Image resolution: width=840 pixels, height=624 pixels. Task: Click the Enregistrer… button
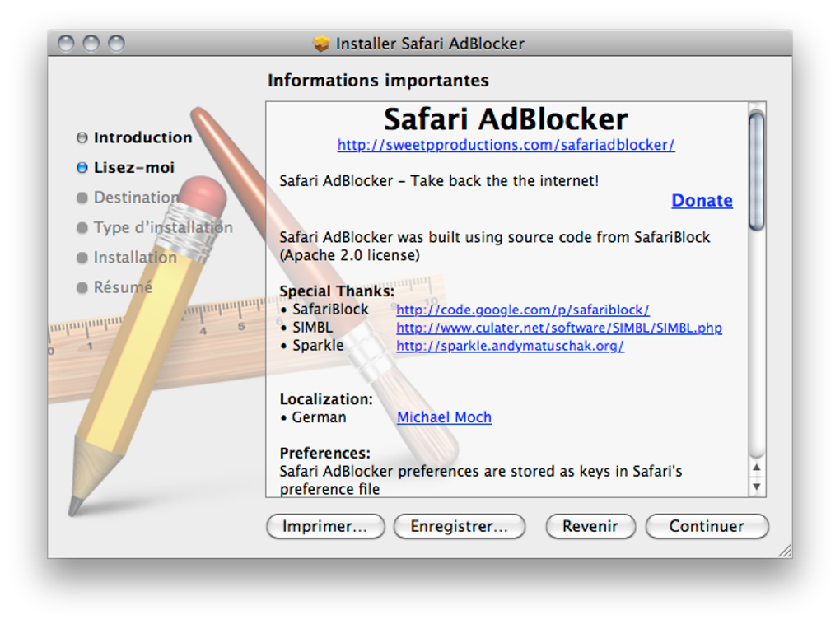(x=459, y=526)
